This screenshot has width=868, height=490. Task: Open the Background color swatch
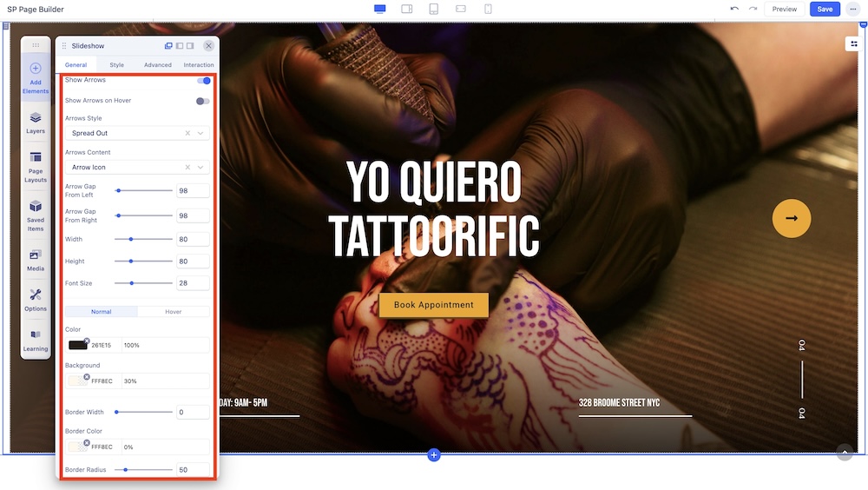point(77,381)
